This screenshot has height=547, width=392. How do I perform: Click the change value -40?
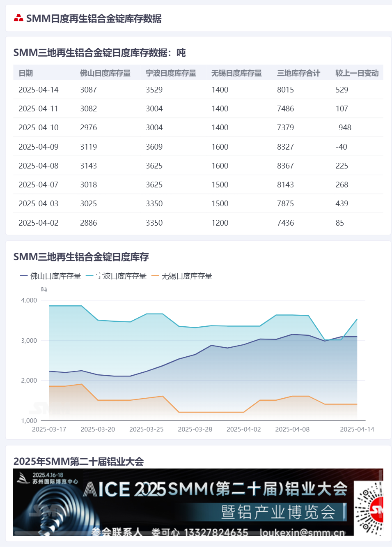coord(342,147)
